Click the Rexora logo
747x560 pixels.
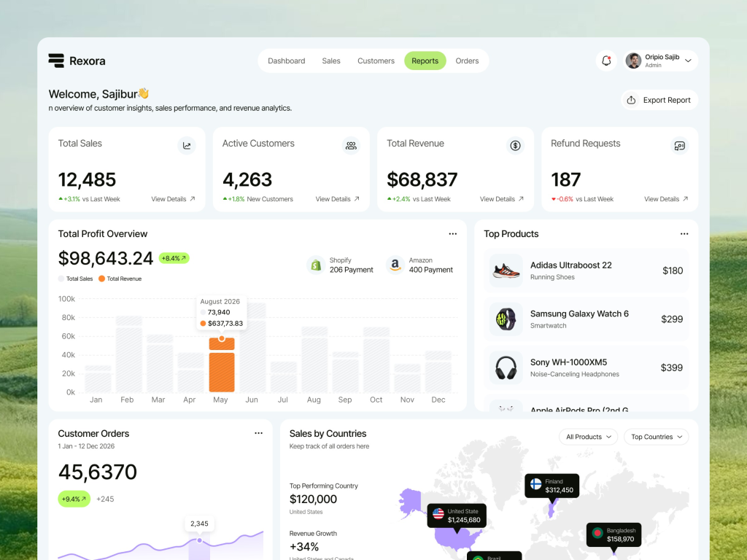pos(77,61)
